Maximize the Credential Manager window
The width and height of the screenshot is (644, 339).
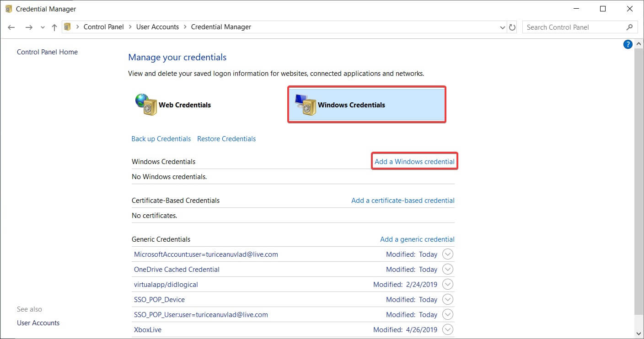(602, 9)
